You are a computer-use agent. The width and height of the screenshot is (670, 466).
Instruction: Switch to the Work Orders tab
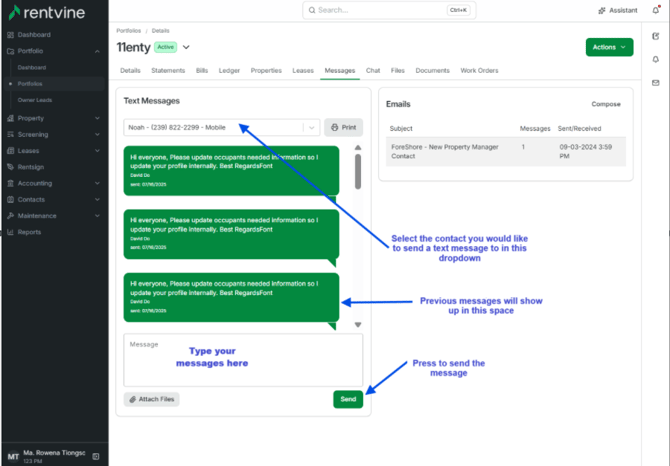pyautogui.click(x=479, y=70)
